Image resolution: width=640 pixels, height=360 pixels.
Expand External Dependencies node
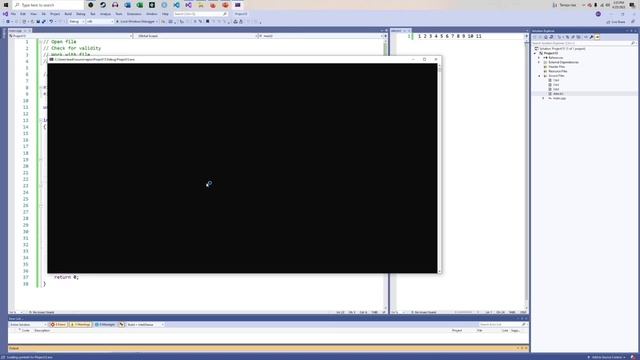(x=540, y=62)
